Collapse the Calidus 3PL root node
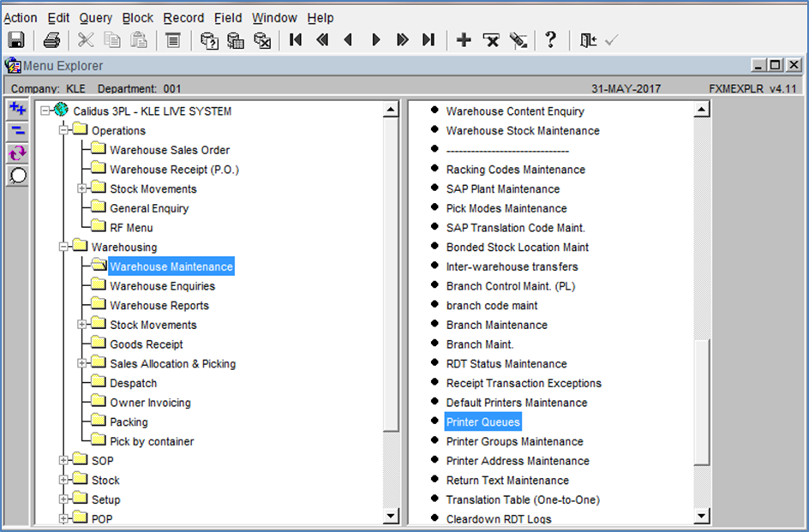Viewport: 809px width, 532px height. tap(45, 111)
